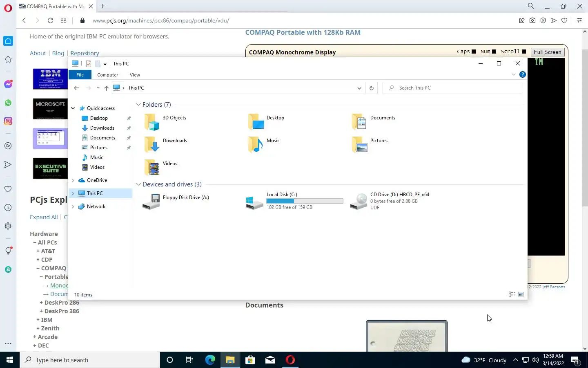
Task: Reload the page in Opera
Action: [50, 20]
